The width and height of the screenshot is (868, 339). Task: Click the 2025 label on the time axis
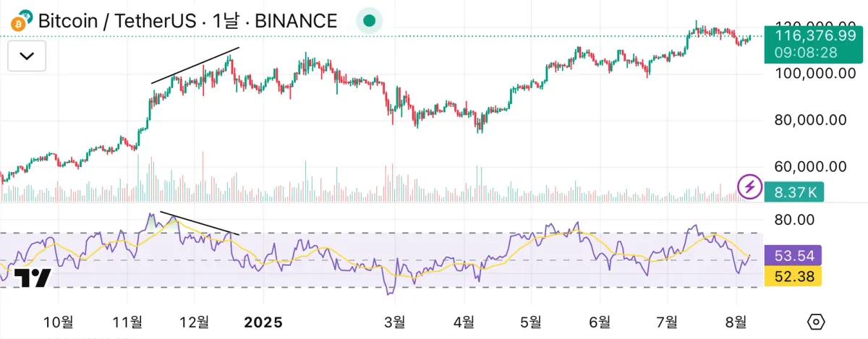coord(263,321)
